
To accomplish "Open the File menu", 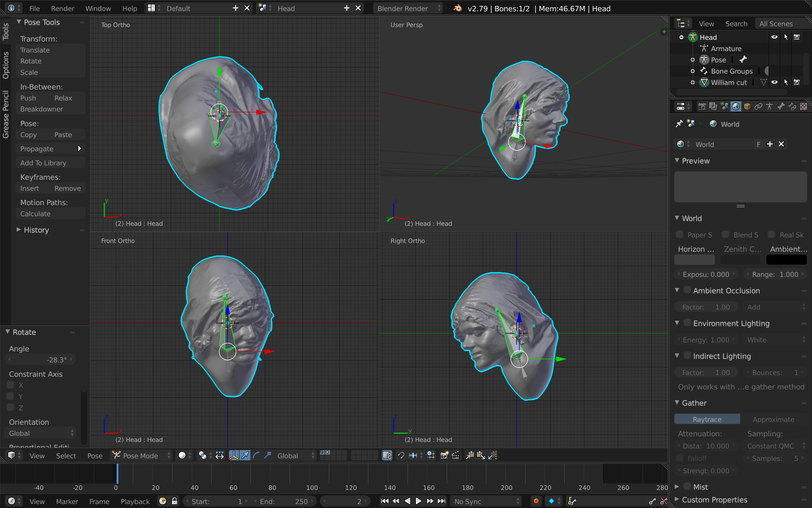I will pos(35,8).
